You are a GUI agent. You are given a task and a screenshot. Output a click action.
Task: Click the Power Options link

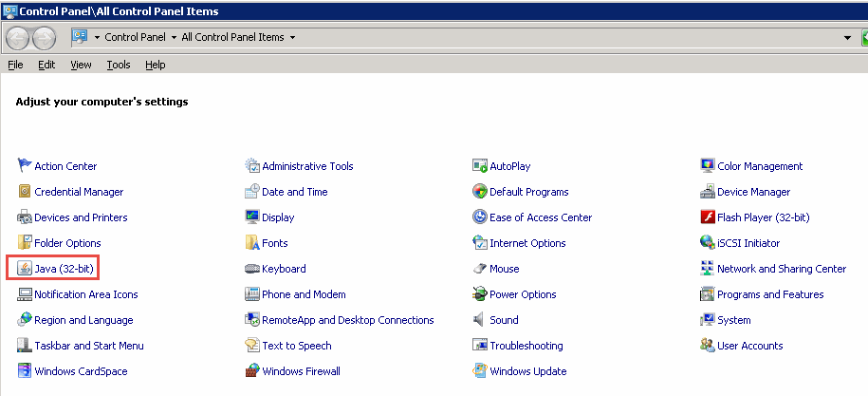[x=523, y=294]
